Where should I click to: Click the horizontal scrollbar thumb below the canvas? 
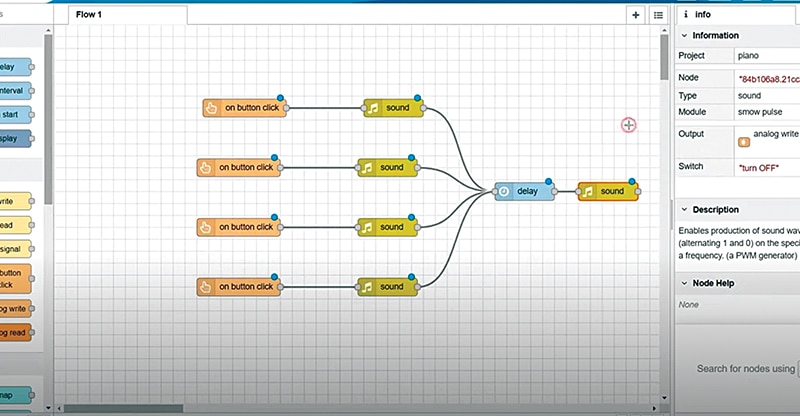123,408
